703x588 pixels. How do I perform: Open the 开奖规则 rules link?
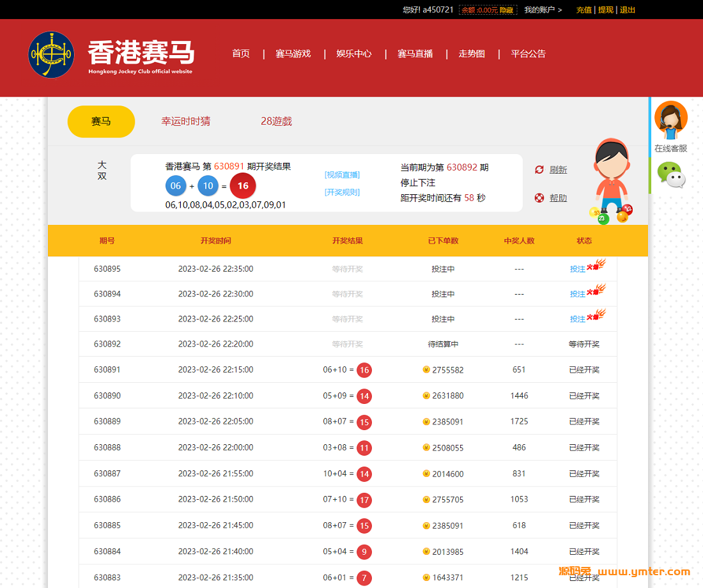pyautogui.click(x=342, y=192)
